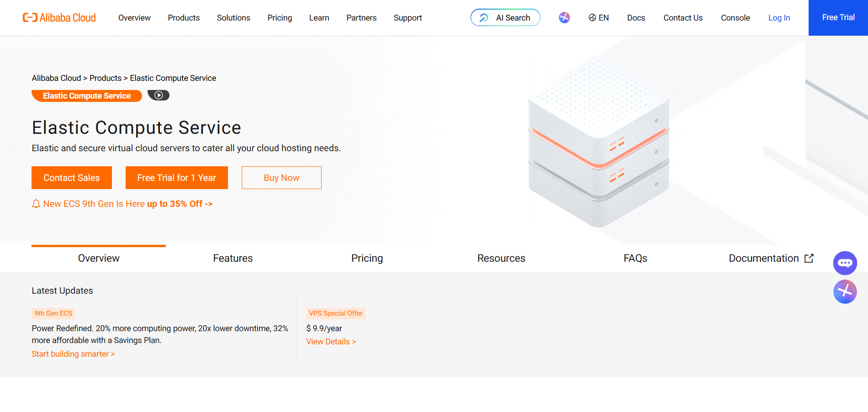Screen dimensions: 868x412
Task: Navigate to Products via breadcrumb
Action: 106,78
